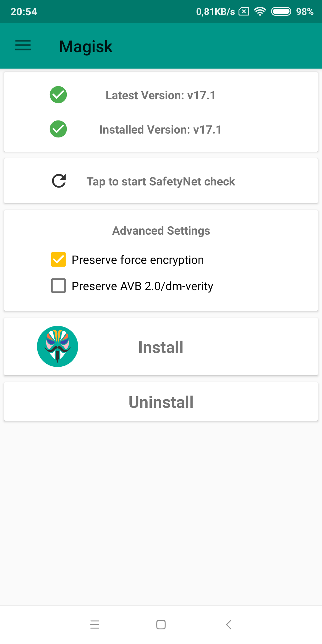The image size is (322, 644).
Task: Tap the Install button
Action: [161, 346]
